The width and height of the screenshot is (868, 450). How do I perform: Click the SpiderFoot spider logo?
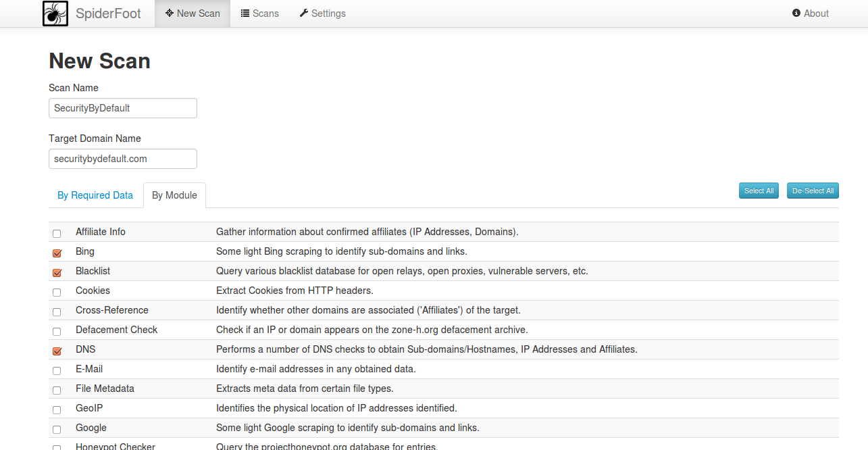pyautogui.click(x=55, y=14)
